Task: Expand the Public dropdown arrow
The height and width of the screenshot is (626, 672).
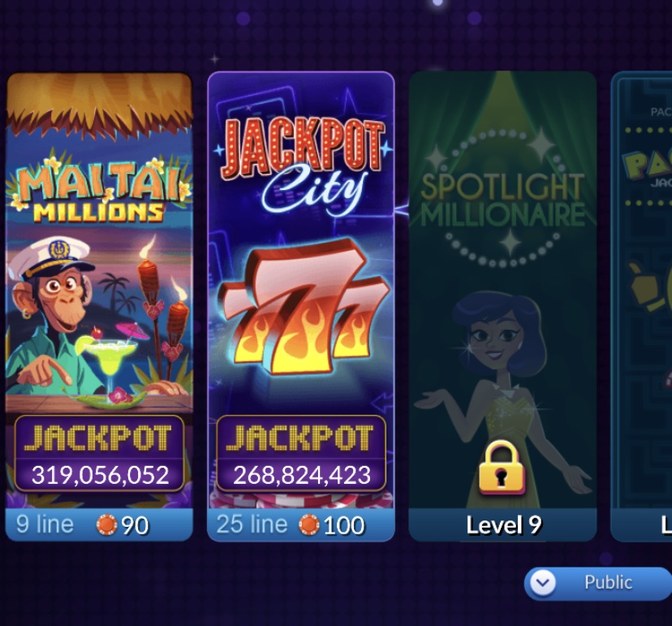Action: (543, 583)
